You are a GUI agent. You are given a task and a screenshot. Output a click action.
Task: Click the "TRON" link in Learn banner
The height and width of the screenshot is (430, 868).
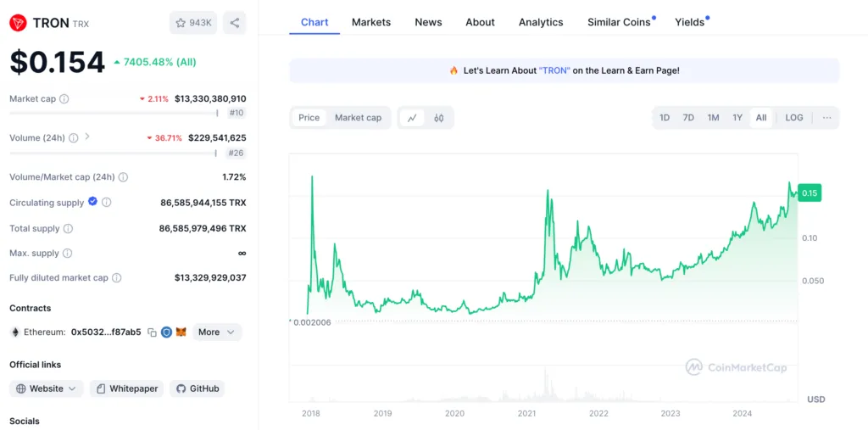tap(554, 71)
